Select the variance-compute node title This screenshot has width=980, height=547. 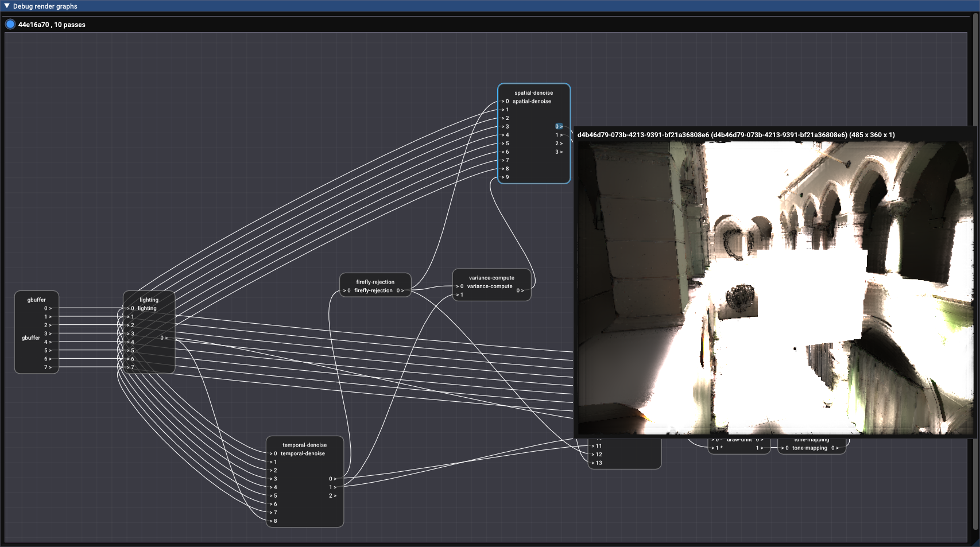point(491,278)
